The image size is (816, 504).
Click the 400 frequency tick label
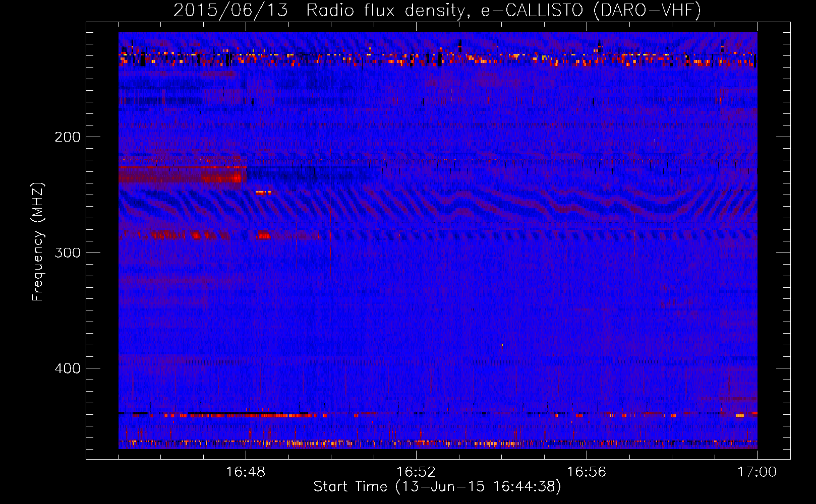(68, 368)
